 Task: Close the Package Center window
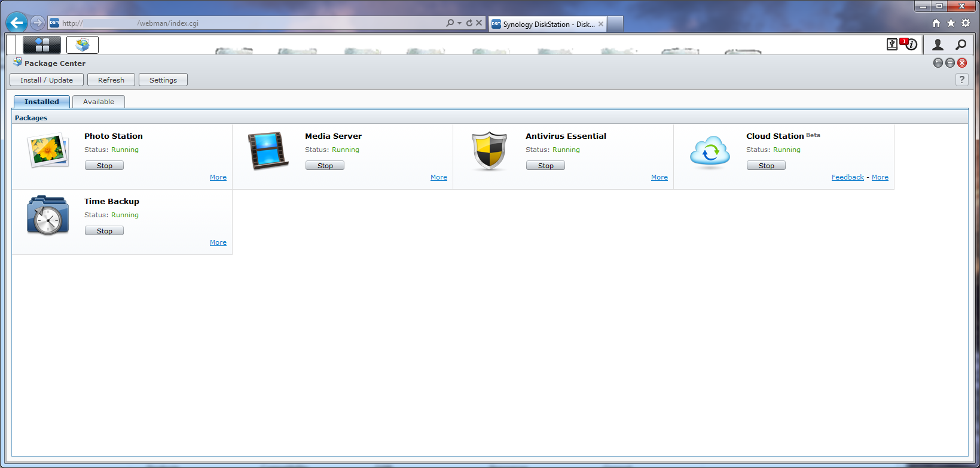click(x=962, y=63)
